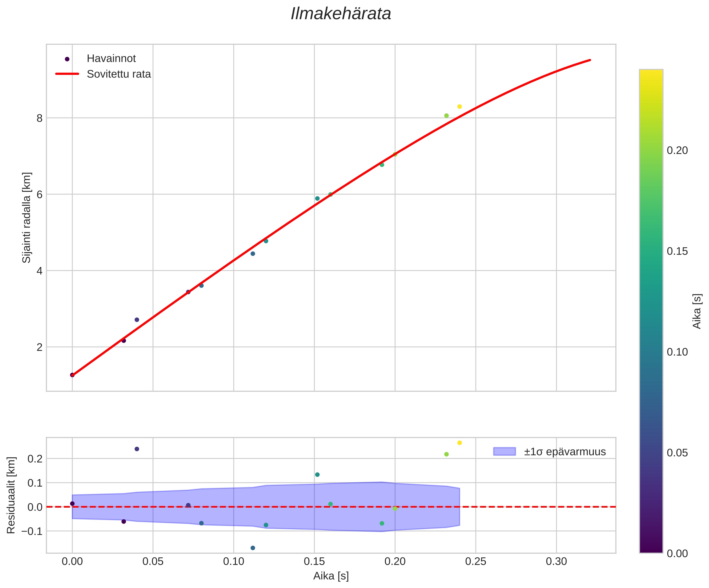Click the bottom Aika [s] x-axis label
The width and height of the screenshot is (709, 588).
(331, 576)
